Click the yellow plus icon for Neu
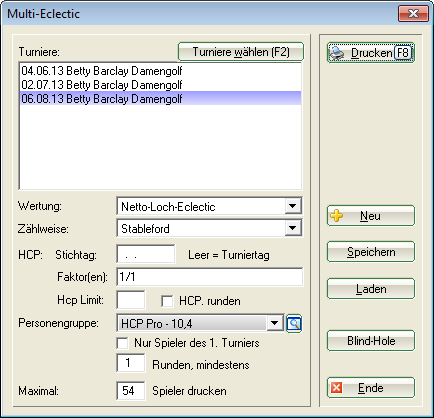The image size is (434, 418). coord(336,216)
